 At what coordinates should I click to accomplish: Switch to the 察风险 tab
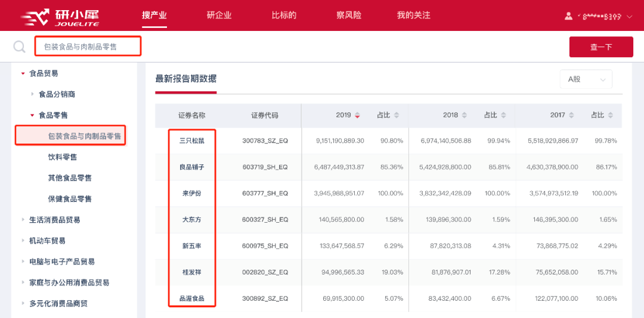pos(349,15)
